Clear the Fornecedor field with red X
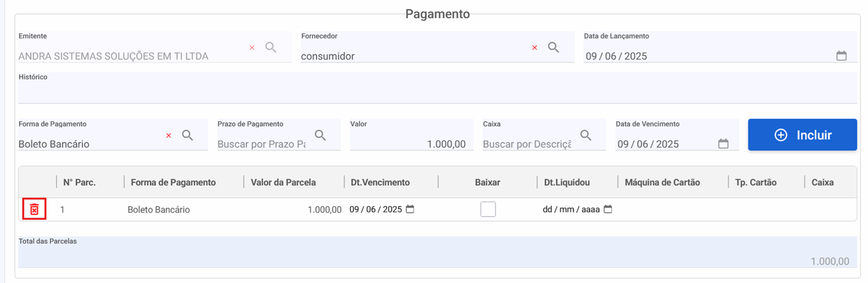Screen dimensions: 868x283 pyautogui.click(x=535, y=47)
